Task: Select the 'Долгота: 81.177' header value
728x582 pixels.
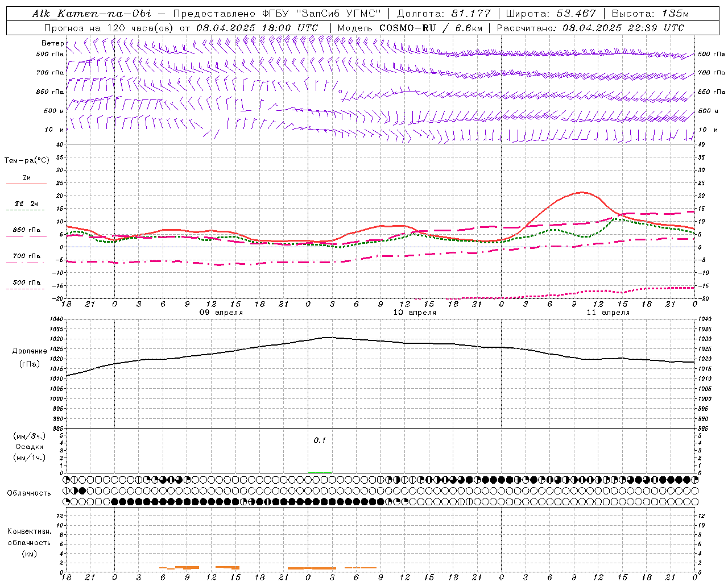Action: click(x=444, y=14)
